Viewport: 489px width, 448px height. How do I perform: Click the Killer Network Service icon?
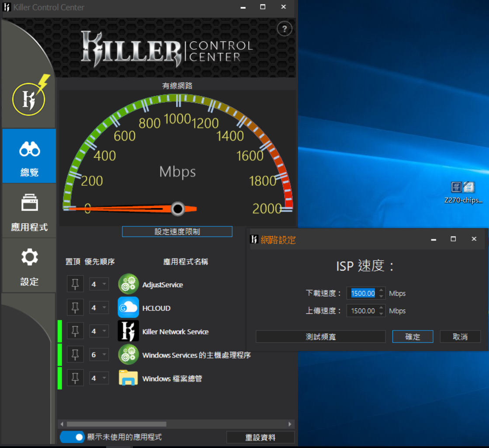(x=128, y=331)
